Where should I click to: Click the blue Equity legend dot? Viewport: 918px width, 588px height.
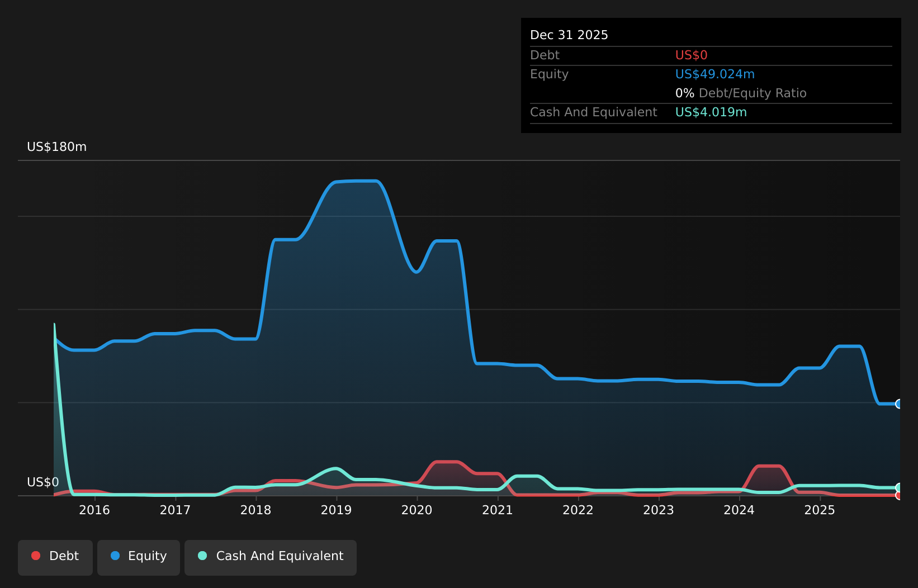115,556
